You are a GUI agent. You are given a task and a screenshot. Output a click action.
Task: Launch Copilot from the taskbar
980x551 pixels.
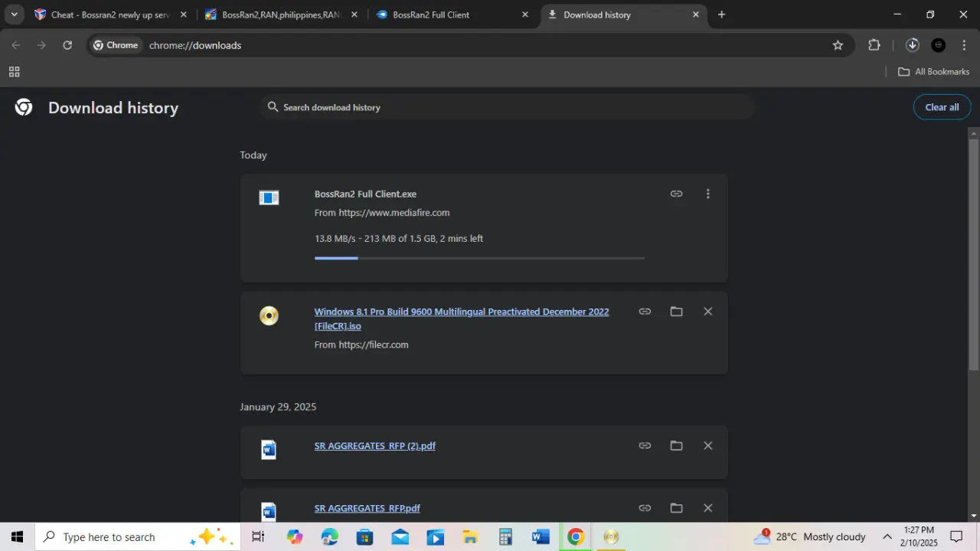click(295, 536)
